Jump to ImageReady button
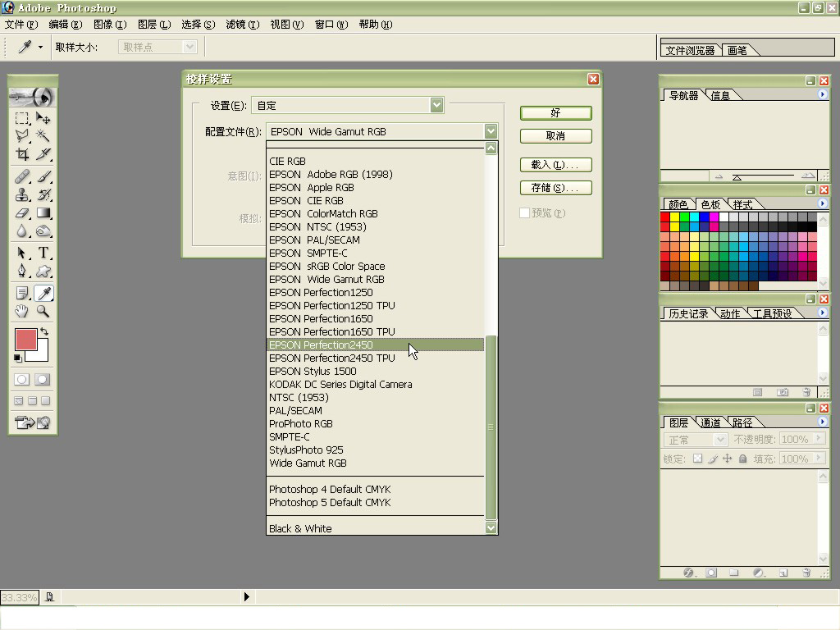Screen dimensions: 840x630 pos(32,422)
